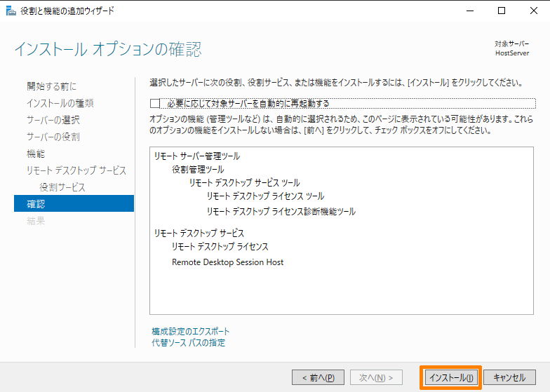Click リモート サーバー管理ツール in the list

coord(196,156)
